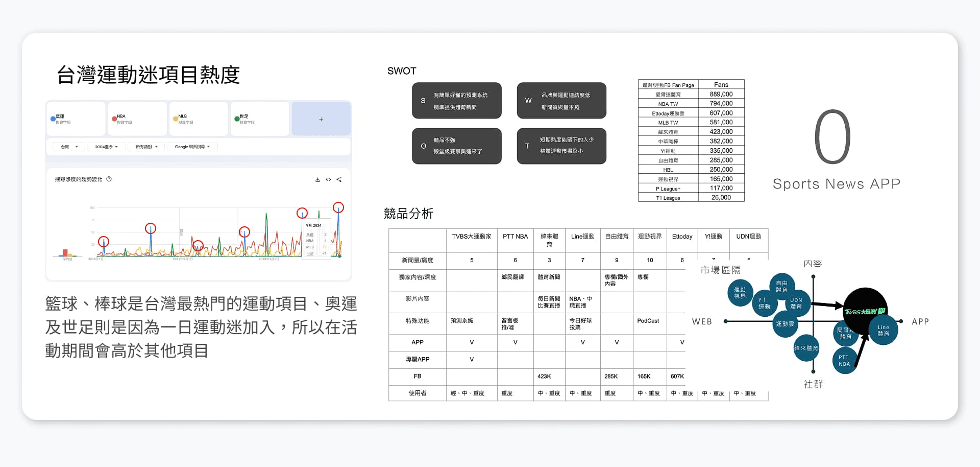Click the help icon beside 搜尋熱度的趨勢變化
Screen dimensions: 980x467
[x=109, y=179]
